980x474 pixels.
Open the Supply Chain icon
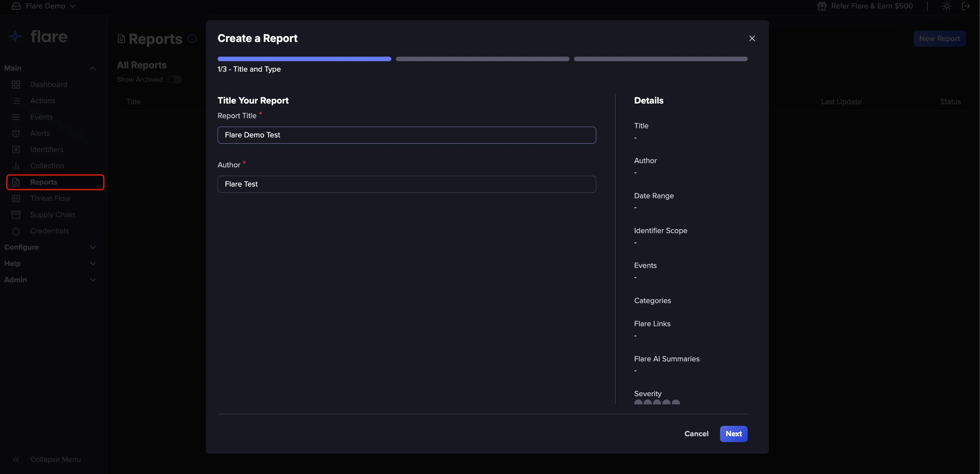tap(16, 215)
